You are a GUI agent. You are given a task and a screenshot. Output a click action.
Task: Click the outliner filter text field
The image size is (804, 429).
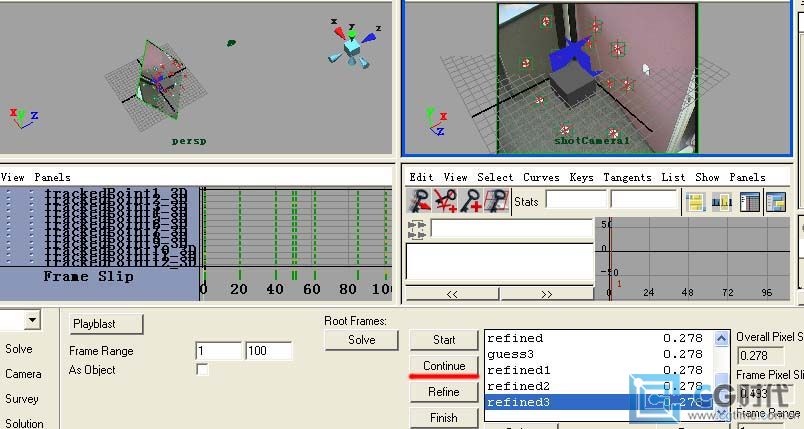click(x=512, y=229)
